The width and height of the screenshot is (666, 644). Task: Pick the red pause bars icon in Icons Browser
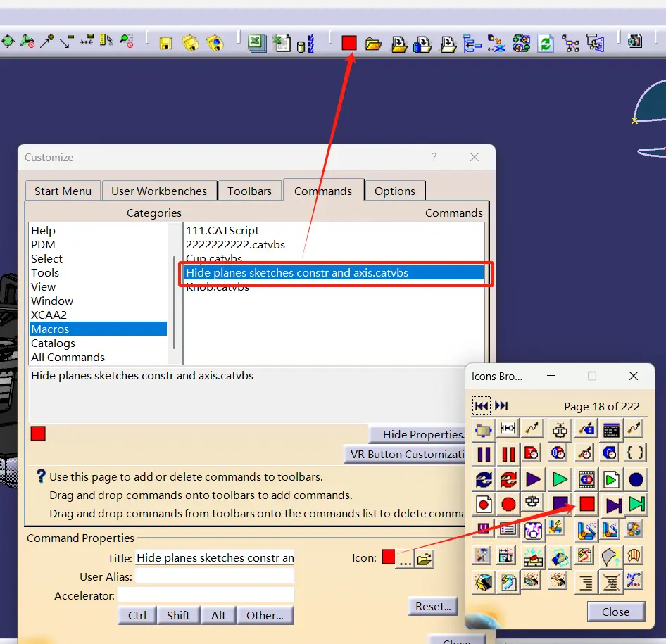[x=508, y=454]
